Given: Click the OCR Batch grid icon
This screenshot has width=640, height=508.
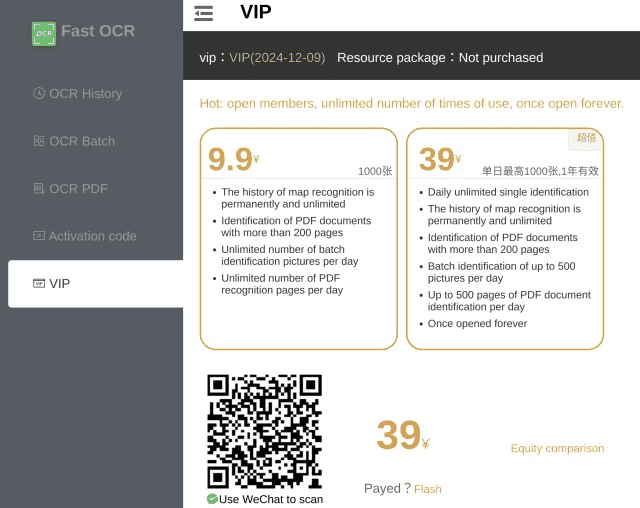Looking at the screenshot, I should pyautogui.click(x=39, y=141).
